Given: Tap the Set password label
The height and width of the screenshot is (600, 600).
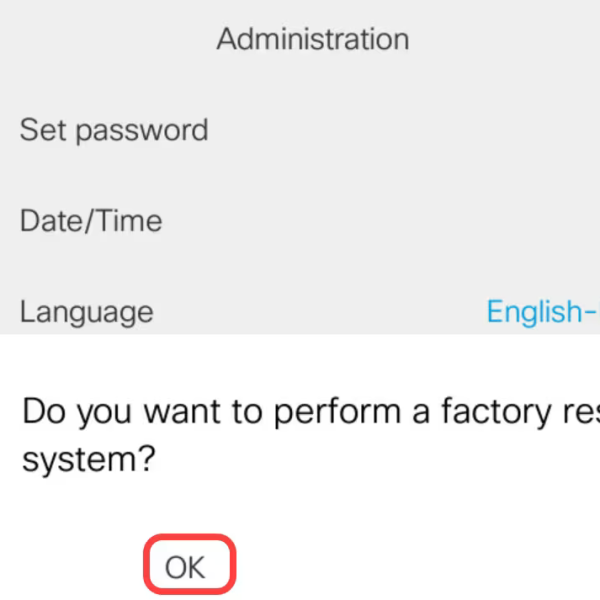Looking at the screenshot, I should tap(114, 130).
